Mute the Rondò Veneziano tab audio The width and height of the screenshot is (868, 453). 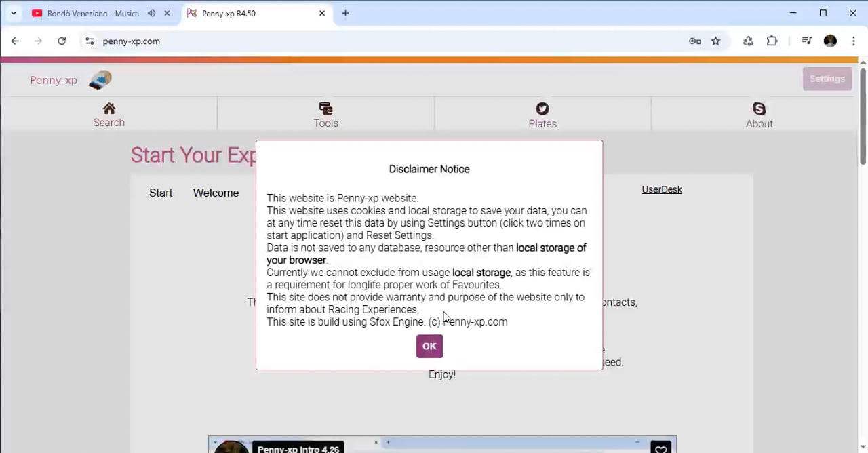point(151,13)
